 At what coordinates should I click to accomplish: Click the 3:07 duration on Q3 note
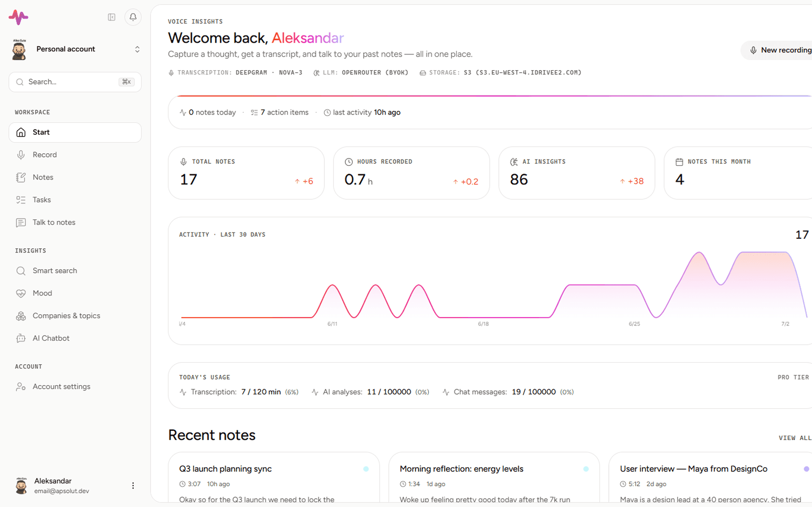coord(194,484)
